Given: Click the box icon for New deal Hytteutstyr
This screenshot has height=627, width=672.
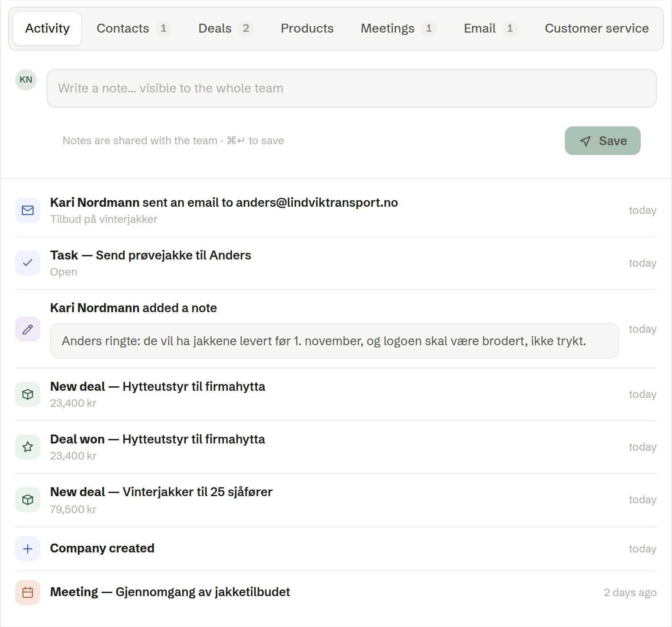Looking at the screenshot, I should (x=28, y=394).
